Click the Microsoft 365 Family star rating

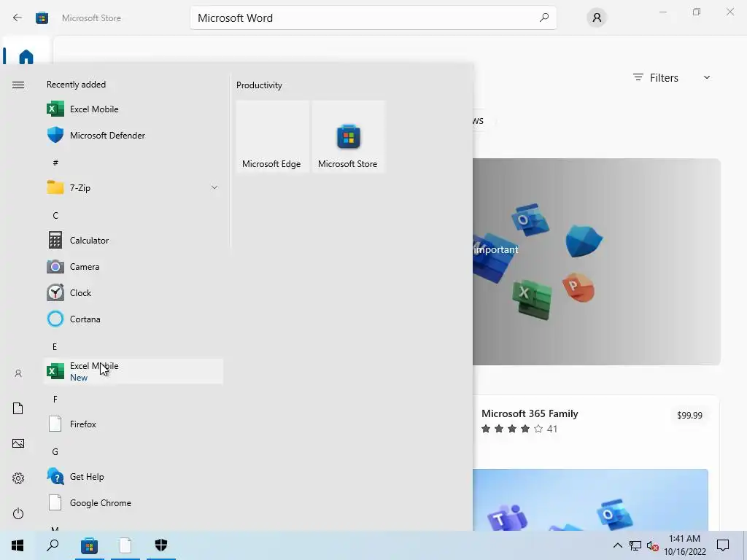click(x=519, y=429)
